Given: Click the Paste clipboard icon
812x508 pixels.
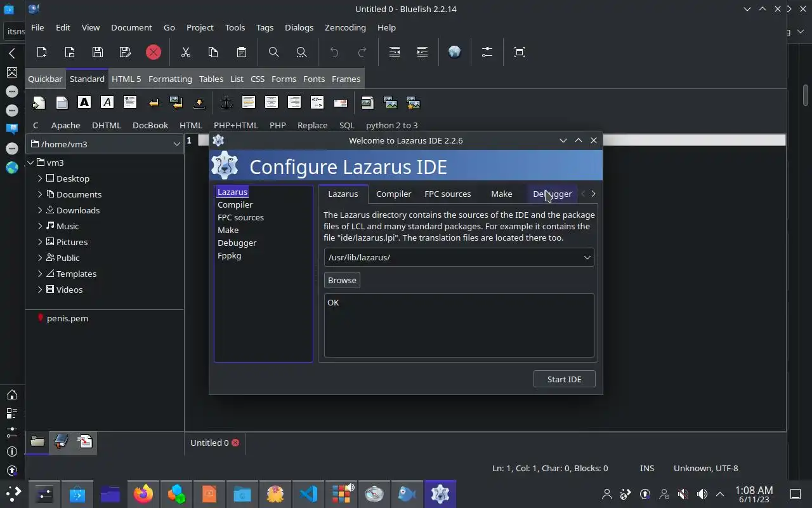Looking at the screenshot, I should (x=242, y=52).
